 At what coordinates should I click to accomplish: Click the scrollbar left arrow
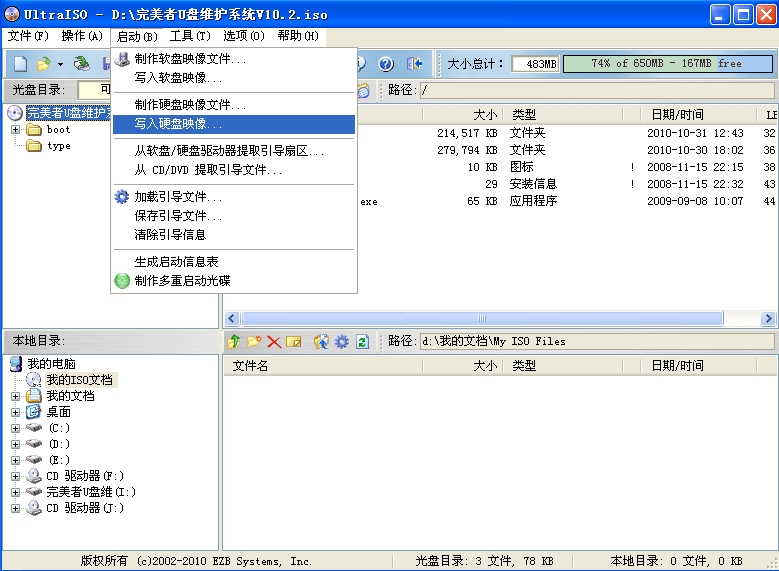tap(232, 319)
